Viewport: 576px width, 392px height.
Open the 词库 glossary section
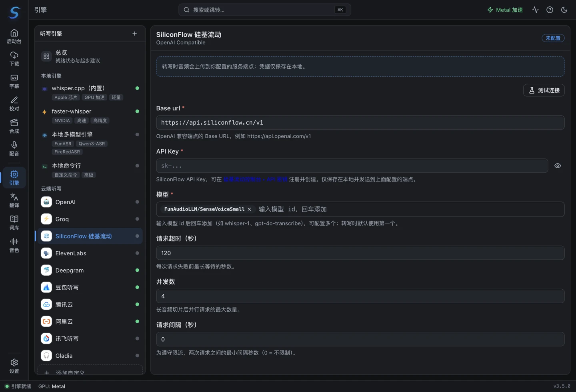tap(14, 222)
